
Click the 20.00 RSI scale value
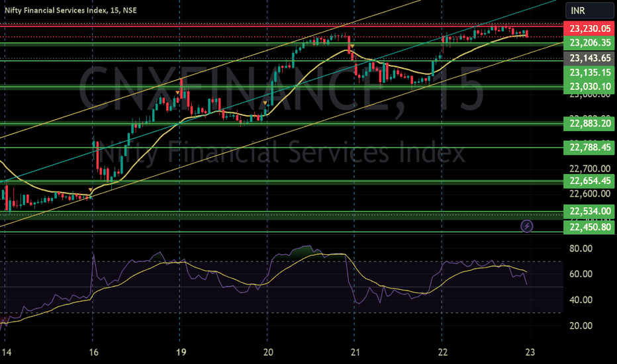[581, 326]
